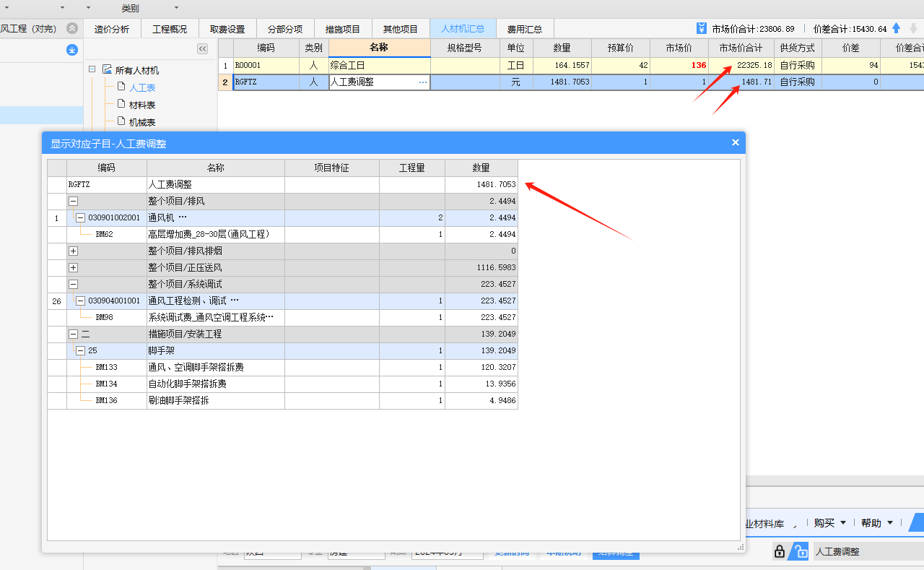This screenshot has height=570, width=924.
Task: Open the 购买 dropdown menu
Action: (x=829, y=523)
